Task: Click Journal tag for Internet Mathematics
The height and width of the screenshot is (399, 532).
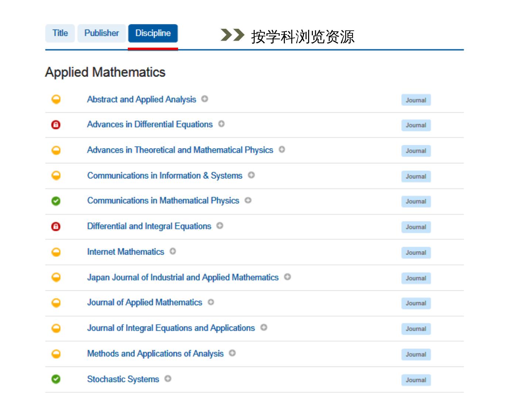Action: pos(416,253)
